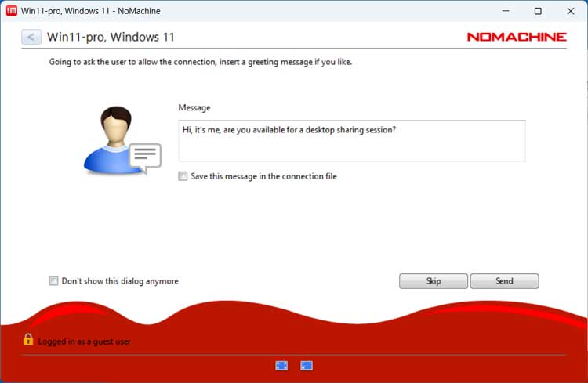Maximize the NoMachine window

point(538,11)
